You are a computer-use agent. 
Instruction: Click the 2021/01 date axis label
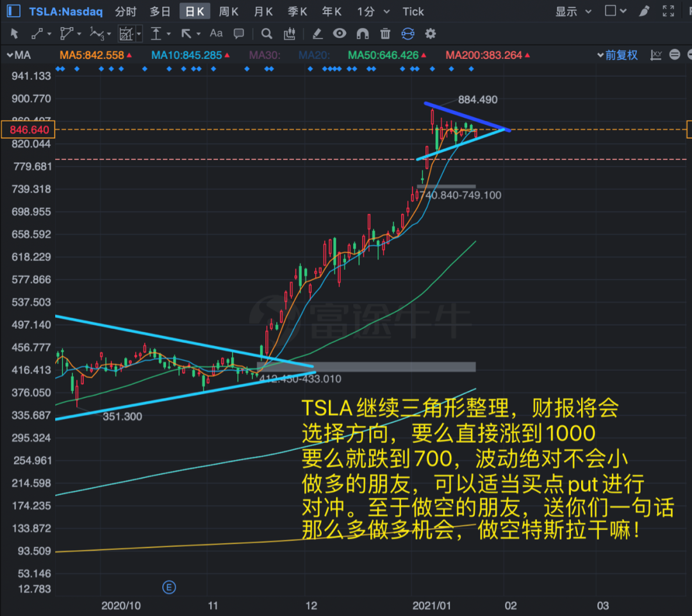pos(432,605)
